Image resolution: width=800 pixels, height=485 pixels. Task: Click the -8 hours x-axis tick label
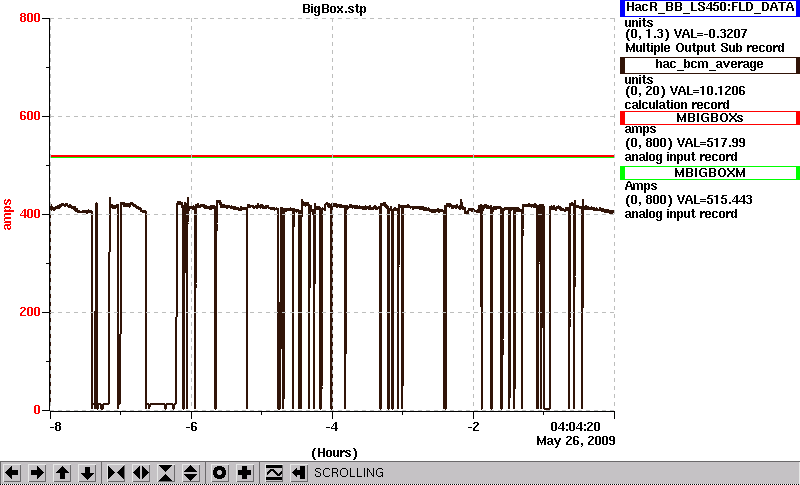point(55,426)
